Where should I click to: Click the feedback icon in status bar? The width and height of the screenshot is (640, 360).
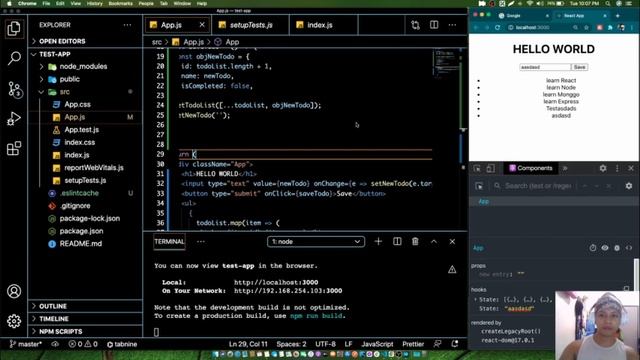pyautogui.click(x=437, y=344)
